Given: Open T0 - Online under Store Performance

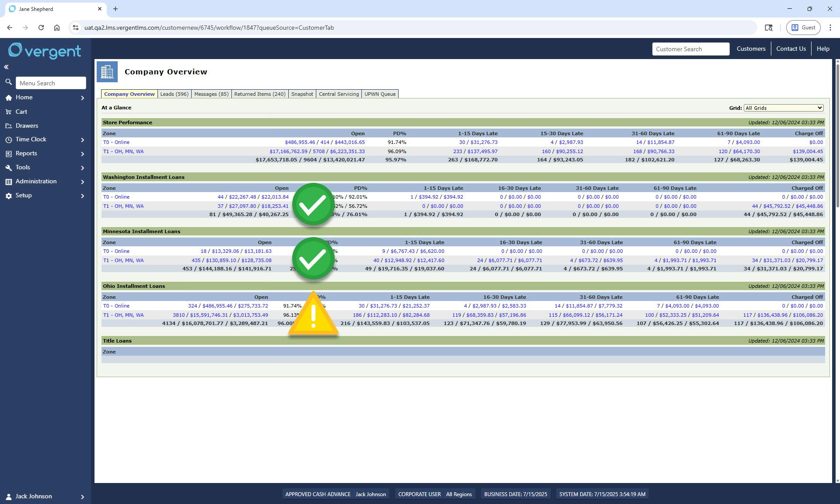Looking at the screenshot, I should point(116,142).
